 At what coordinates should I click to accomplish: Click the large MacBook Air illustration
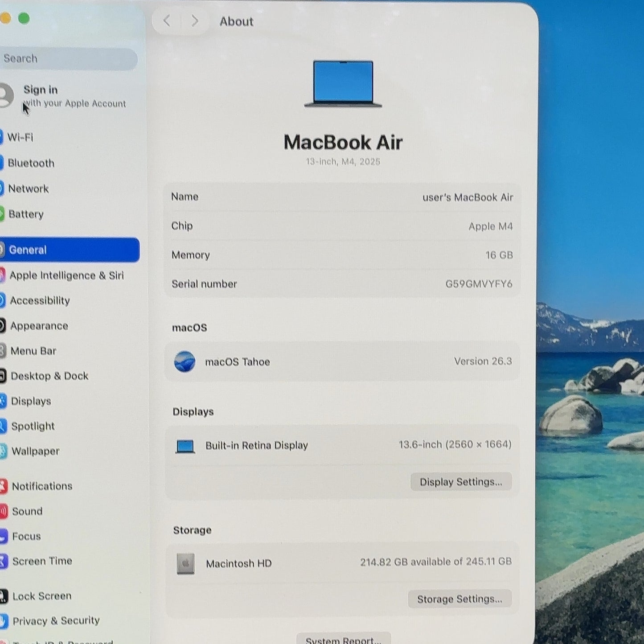pyautogui.click(x=343, y=84)
